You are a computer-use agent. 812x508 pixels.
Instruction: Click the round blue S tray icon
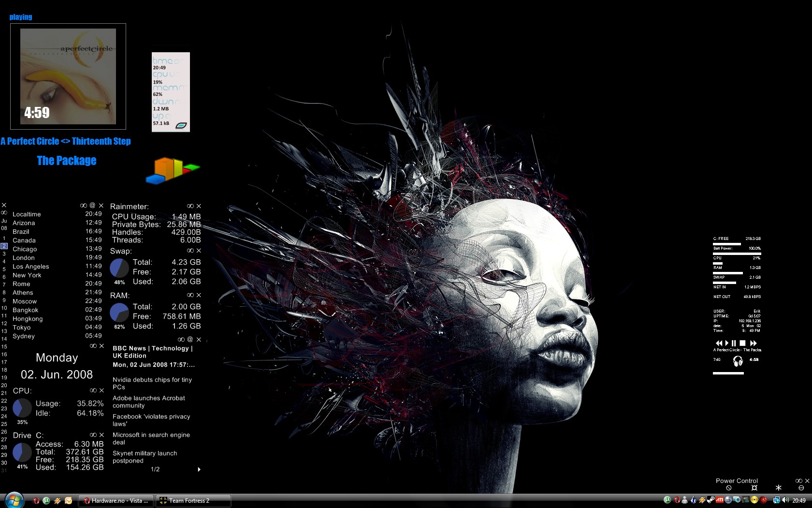tap(728, 500)
